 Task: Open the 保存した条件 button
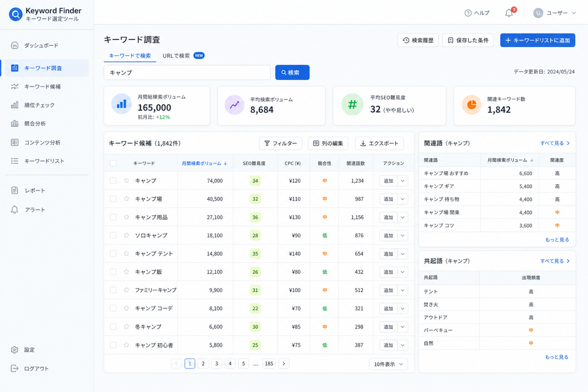click(468, 40)
